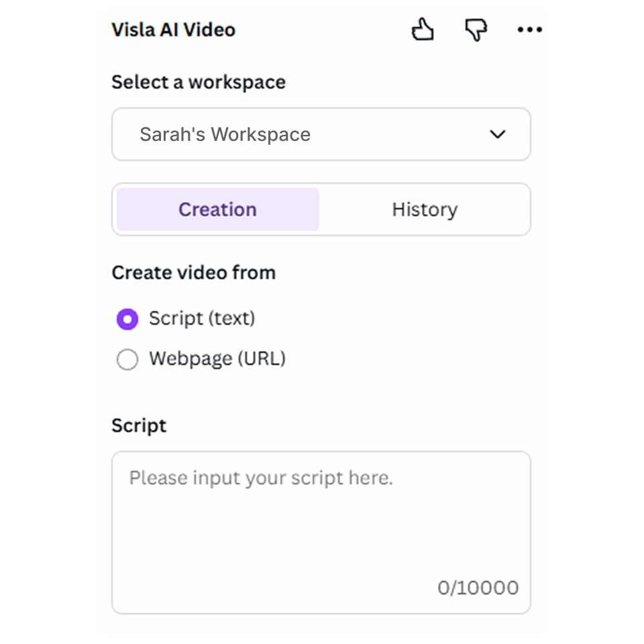The height and width of the screenshot is (644, 644).
Task: Switch video creation source to Script text
Action: [127, 319]
